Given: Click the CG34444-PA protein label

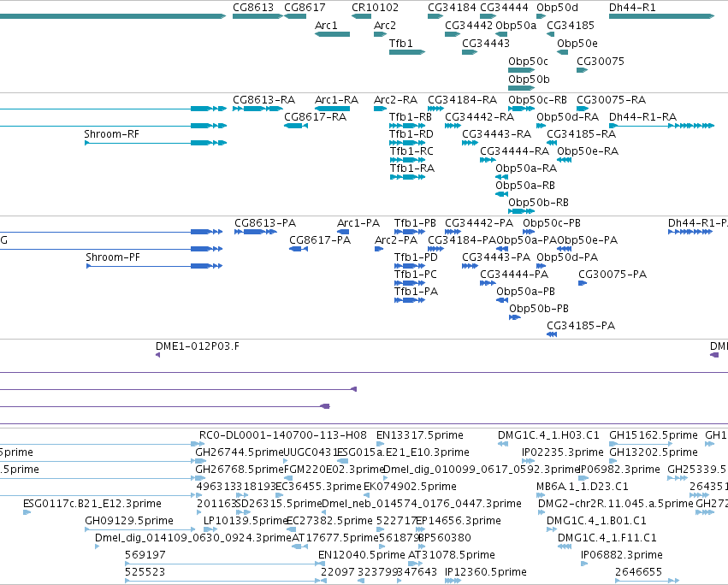Looking at the screenshot, I should point(514,275).
